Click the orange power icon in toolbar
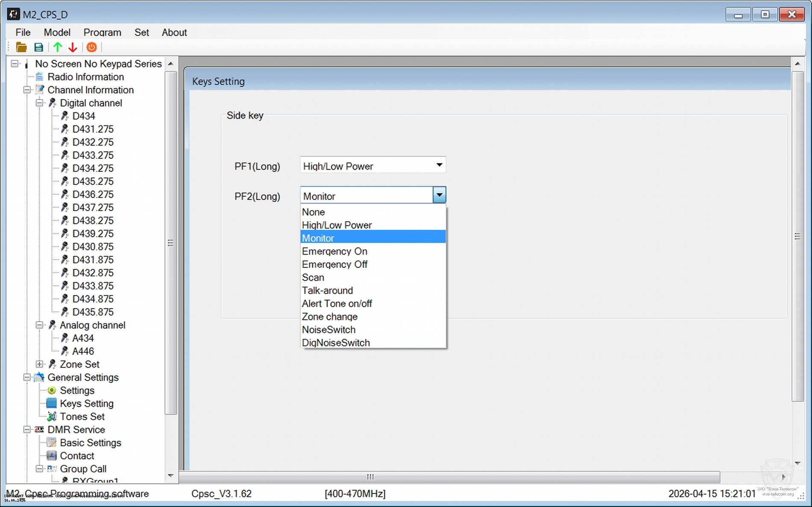The height and width of the screenshot is (507, 812). (x=91, y=47)
